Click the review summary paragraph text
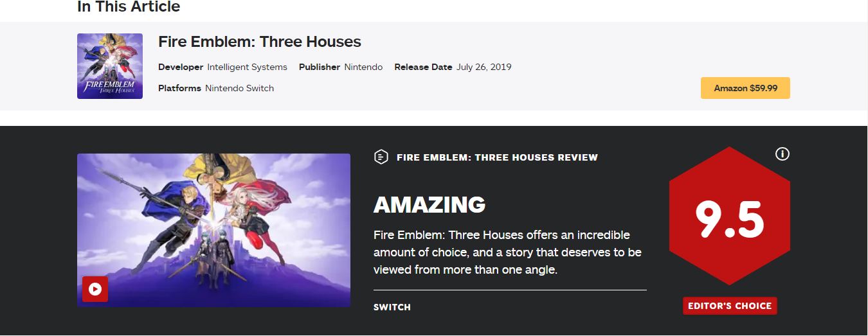 point(507,252)
